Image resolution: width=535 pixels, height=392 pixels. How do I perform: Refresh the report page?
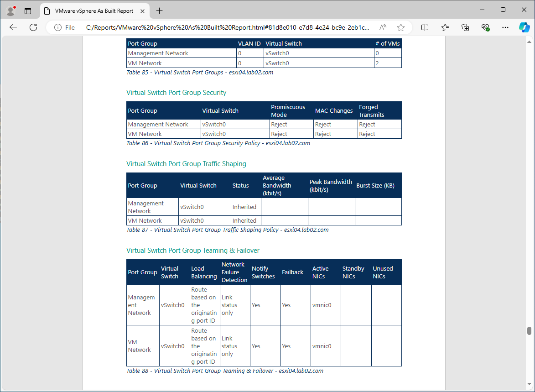click(x=33, y=27)
